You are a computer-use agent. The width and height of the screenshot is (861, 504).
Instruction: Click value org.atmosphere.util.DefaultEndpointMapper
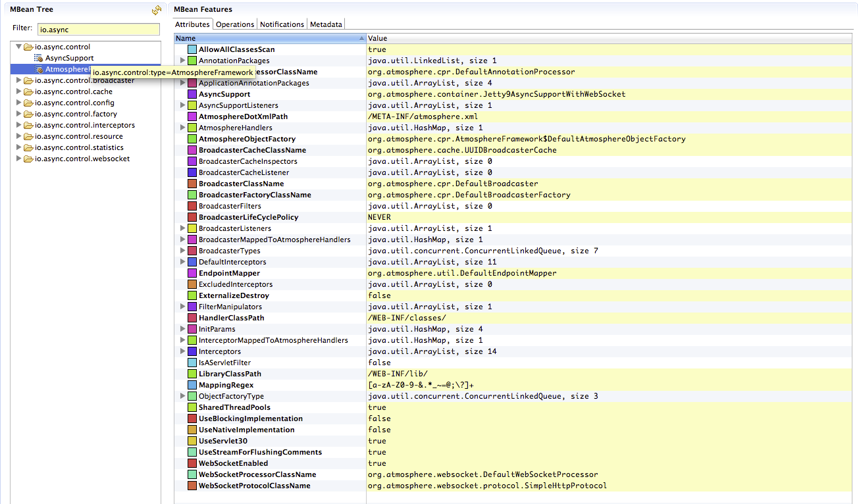click(462, 273)
